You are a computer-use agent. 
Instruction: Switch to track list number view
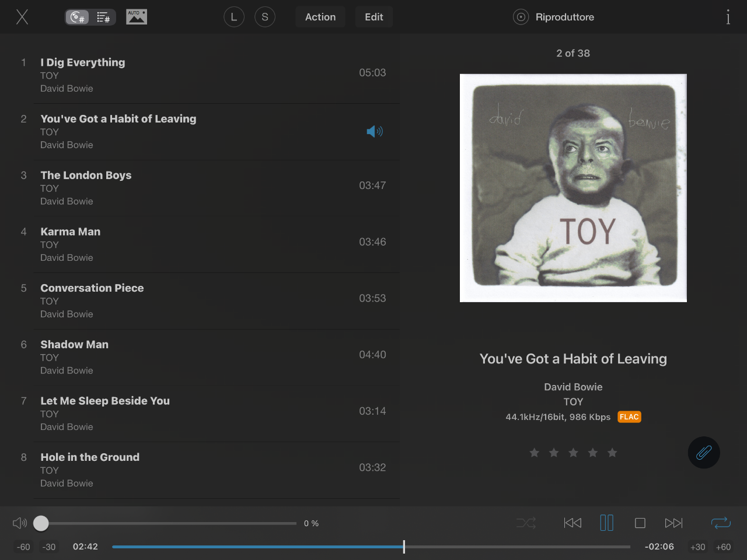[x=103, y=17]
